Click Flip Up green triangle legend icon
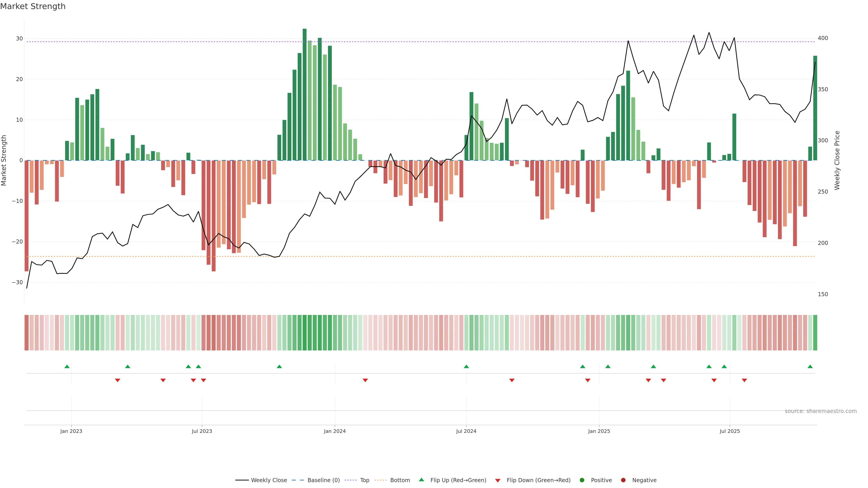 (421, 480)
